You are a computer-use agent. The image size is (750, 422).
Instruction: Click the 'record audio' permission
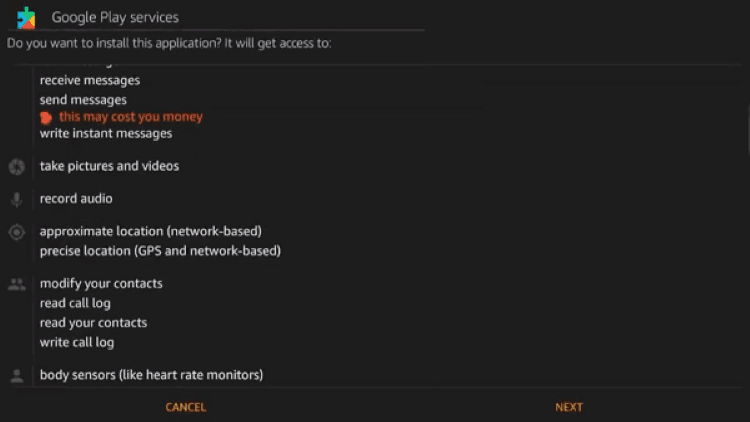(x=76, y=198)
